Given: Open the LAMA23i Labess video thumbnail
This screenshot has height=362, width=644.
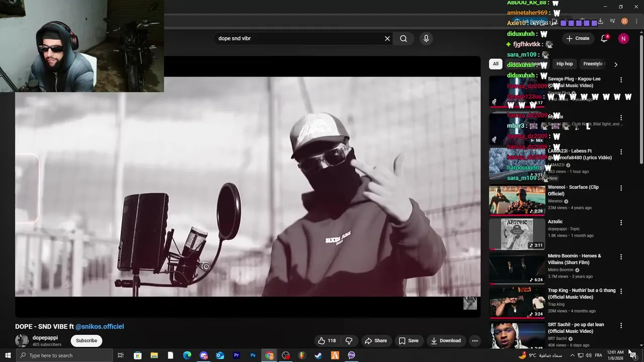Looking at the screenshot, I should [517, 163].
